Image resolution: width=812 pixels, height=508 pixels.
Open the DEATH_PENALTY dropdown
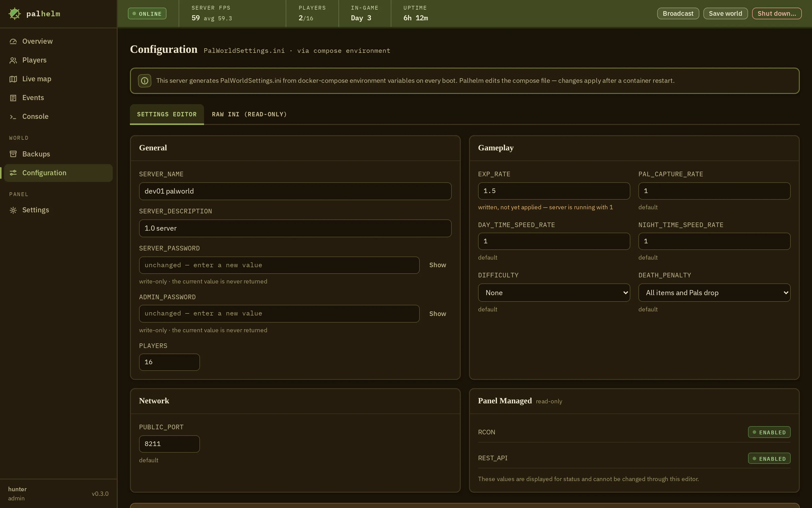714,293
